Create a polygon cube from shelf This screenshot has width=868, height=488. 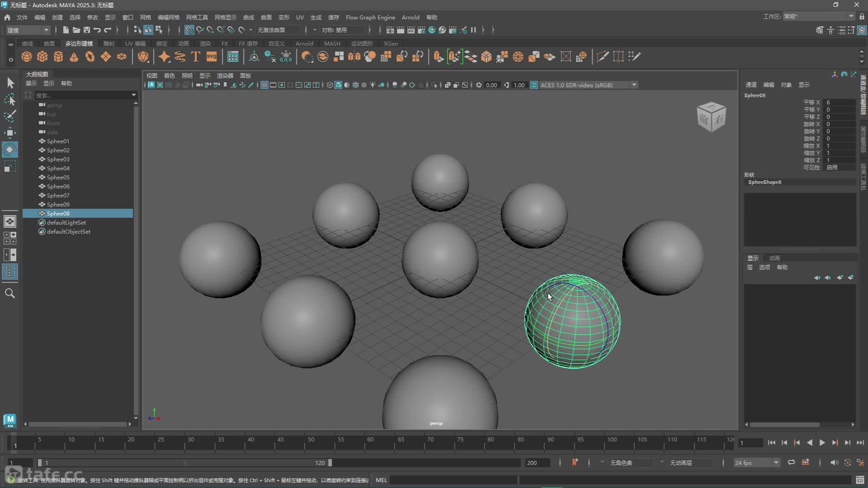click(42, 56)
